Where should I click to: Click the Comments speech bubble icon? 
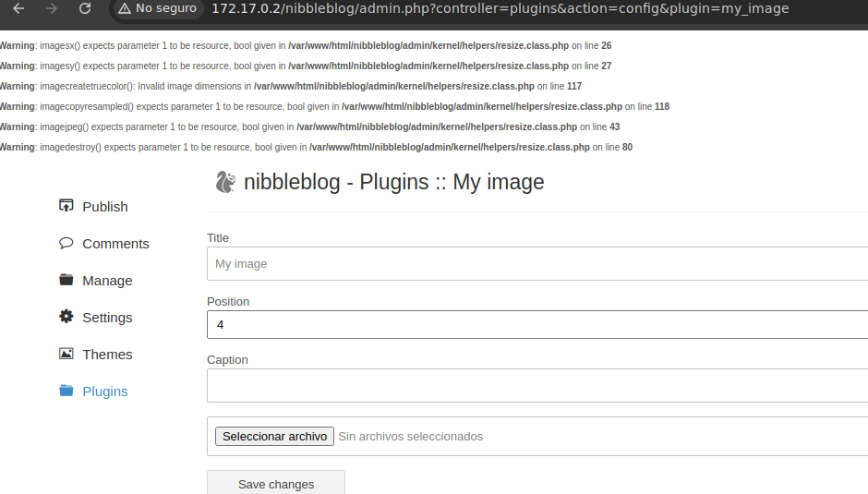pyautogui.click(x=66, y=243)
